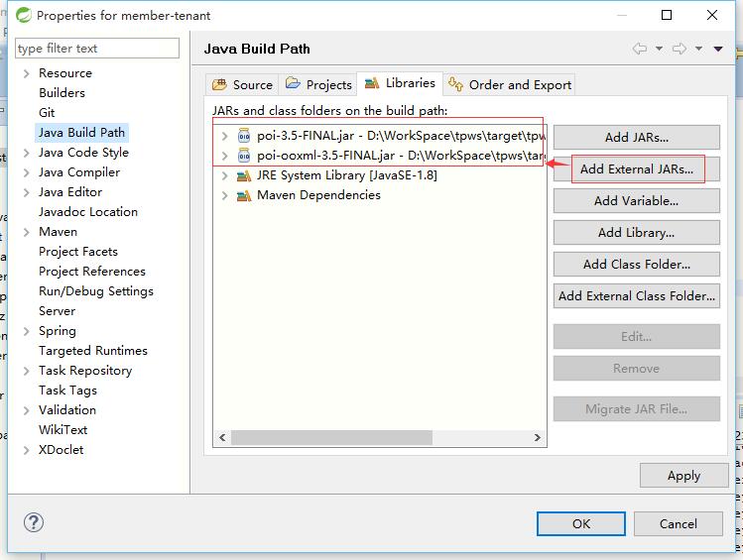Click Add External Class Folder... button
Image resolution: width=743 pixels, height=560 pixels.
click(x=637, y=295)
